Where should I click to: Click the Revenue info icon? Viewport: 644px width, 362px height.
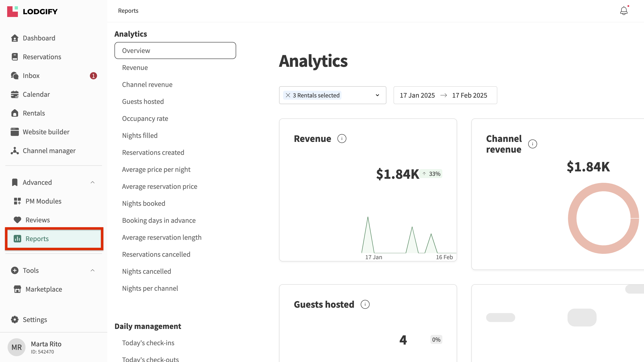coord(341,139)
